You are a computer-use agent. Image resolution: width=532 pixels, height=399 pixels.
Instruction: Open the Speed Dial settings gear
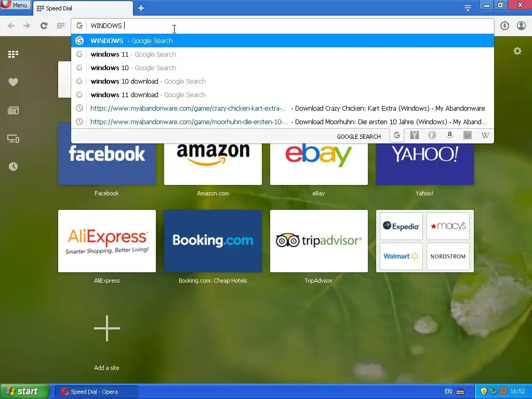[517, 51]
